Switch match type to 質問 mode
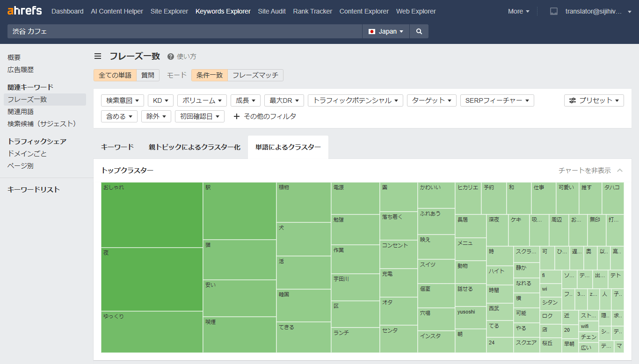639x364 pixels. coord(148,75)
